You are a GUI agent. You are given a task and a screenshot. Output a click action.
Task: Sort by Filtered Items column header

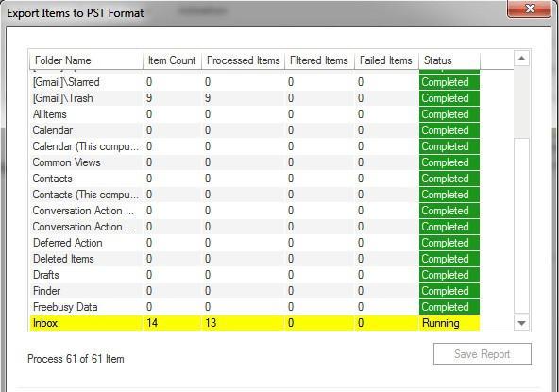click(x=319, y=60)
